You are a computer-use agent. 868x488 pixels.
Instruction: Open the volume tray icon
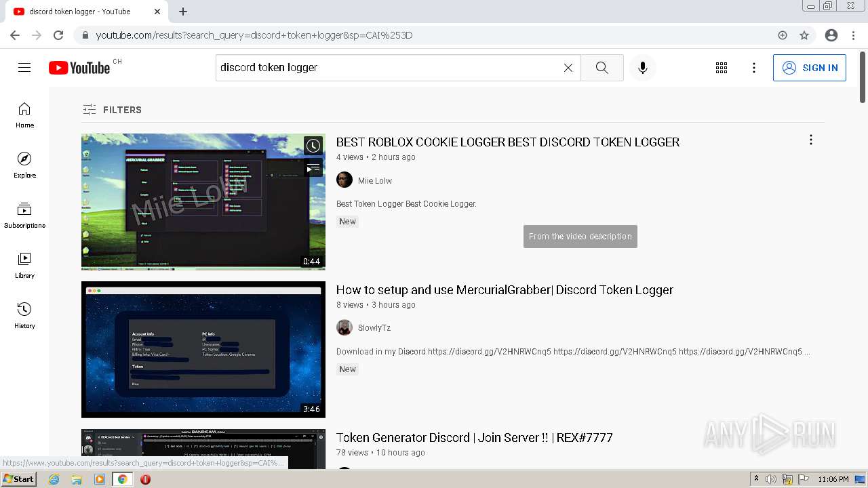click(x=771, y=479)
